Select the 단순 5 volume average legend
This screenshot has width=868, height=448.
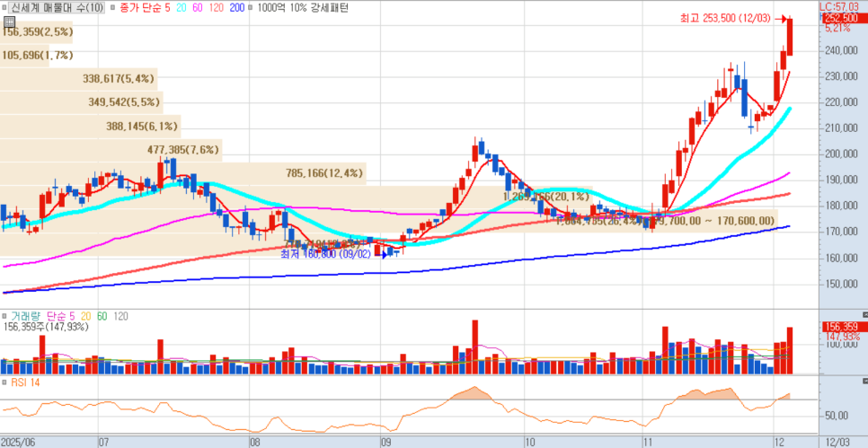point(61,316)
